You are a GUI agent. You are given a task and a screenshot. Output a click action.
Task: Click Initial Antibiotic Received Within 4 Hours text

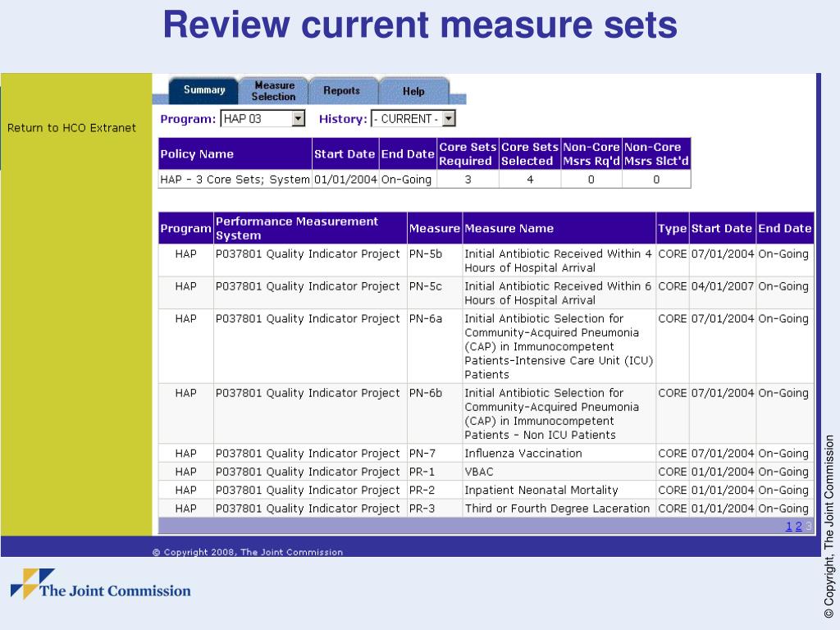pyautogui.click(x=558, y=261)
